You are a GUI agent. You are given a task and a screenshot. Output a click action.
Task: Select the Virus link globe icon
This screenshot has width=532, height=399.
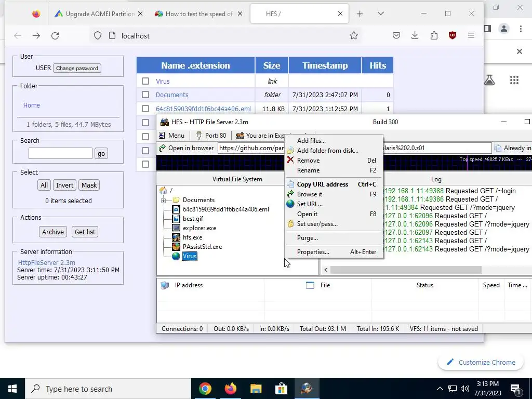click(x=176, y=256)
